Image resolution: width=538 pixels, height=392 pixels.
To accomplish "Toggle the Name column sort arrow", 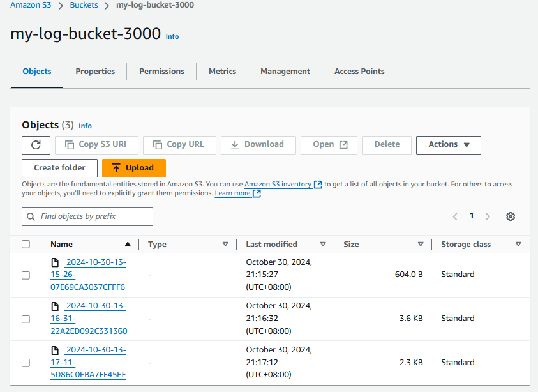I will (x=127, y=244).
